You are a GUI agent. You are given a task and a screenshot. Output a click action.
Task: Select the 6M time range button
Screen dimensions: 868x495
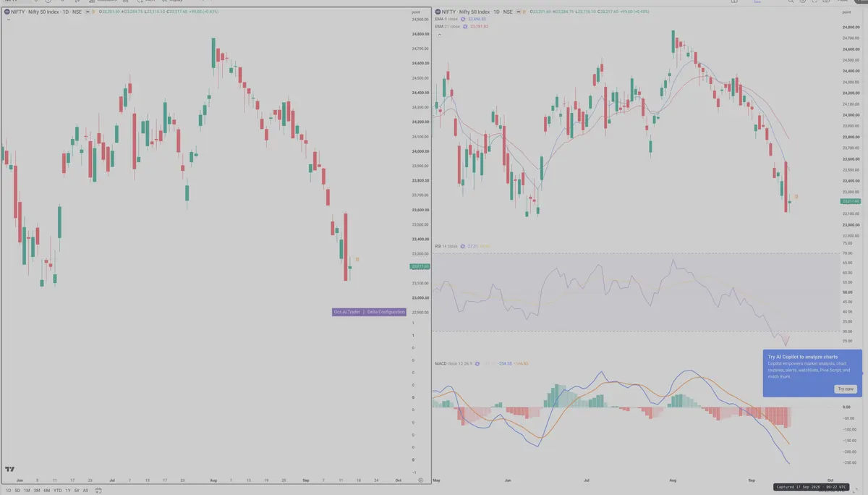(47, 491)
